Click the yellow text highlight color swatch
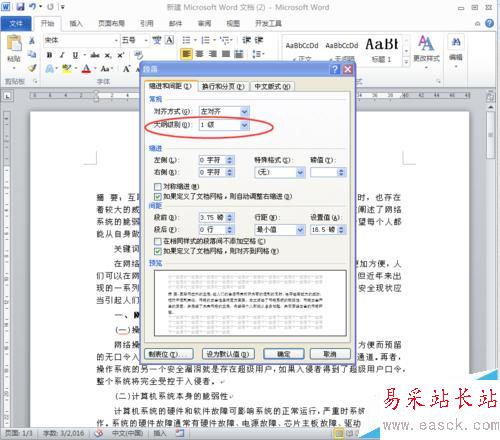This screenshot has height=440, width=500. point(67,69)
